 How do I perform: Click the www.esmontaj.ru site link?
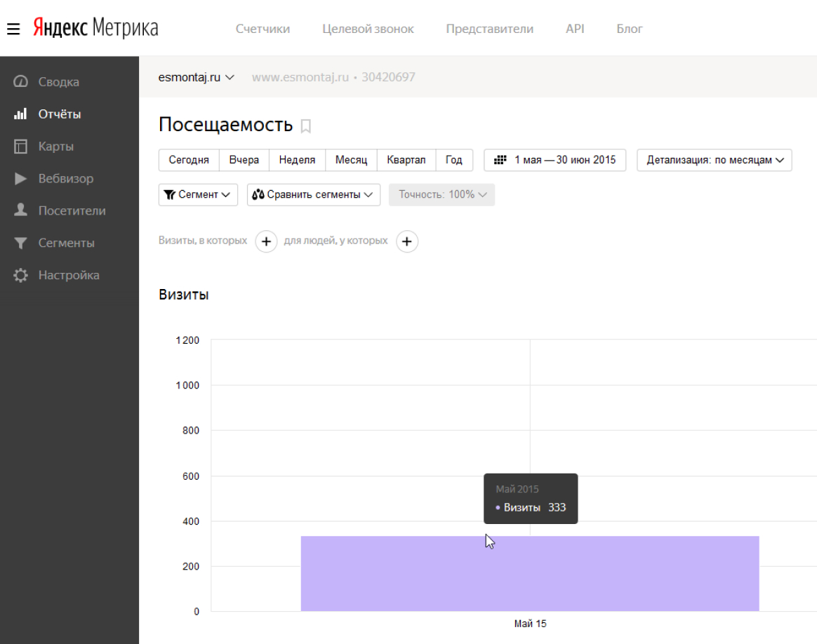pos(300,78)
